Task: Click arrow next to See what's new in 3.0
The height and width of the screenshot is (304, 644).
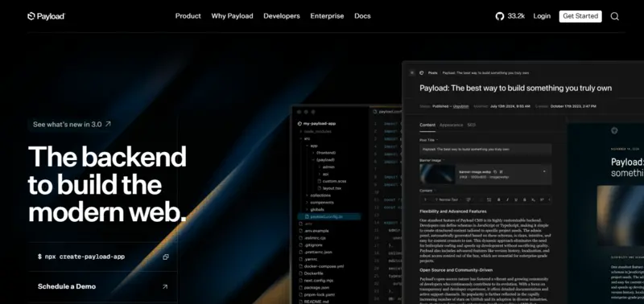Action: coord(108,124)
